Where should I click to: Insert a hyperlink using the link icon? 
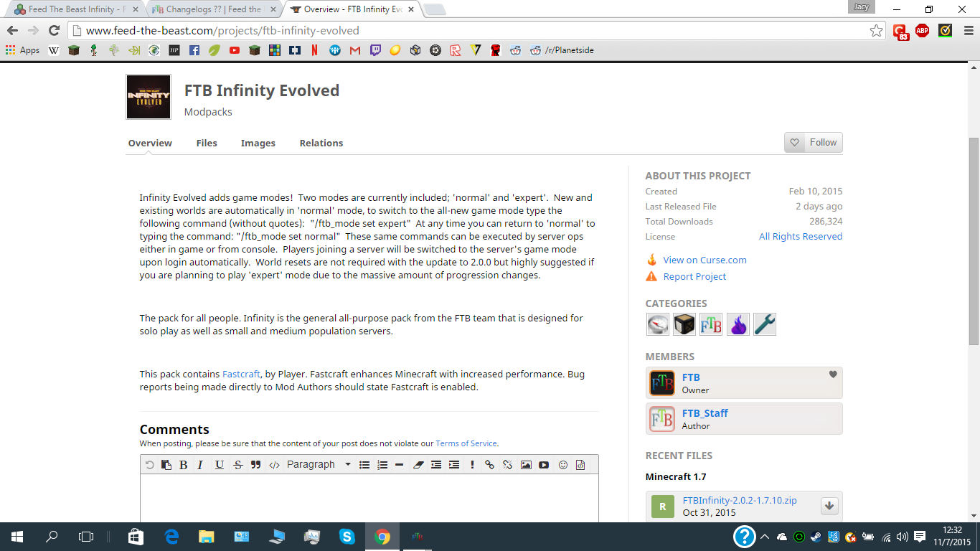tap(489, 465)
